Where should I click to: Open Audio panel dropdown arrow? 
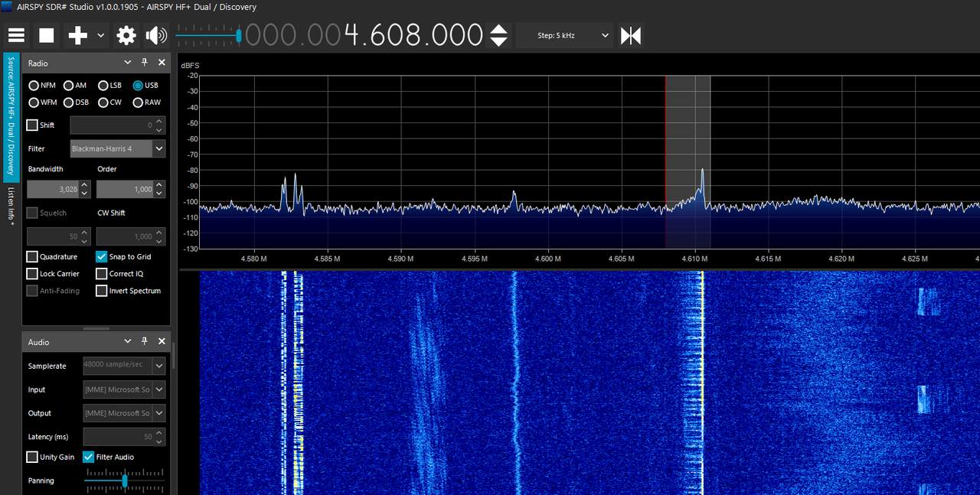point(128,341)
